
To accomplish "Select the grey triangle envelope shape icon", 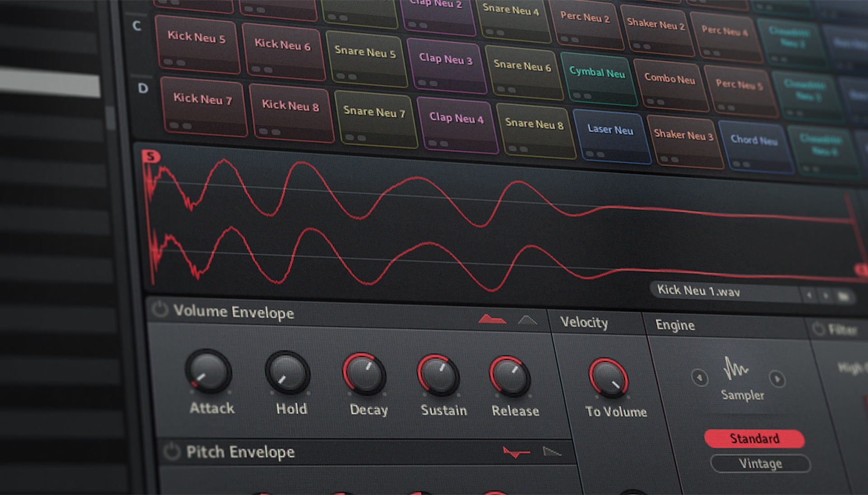I will 527,320.
